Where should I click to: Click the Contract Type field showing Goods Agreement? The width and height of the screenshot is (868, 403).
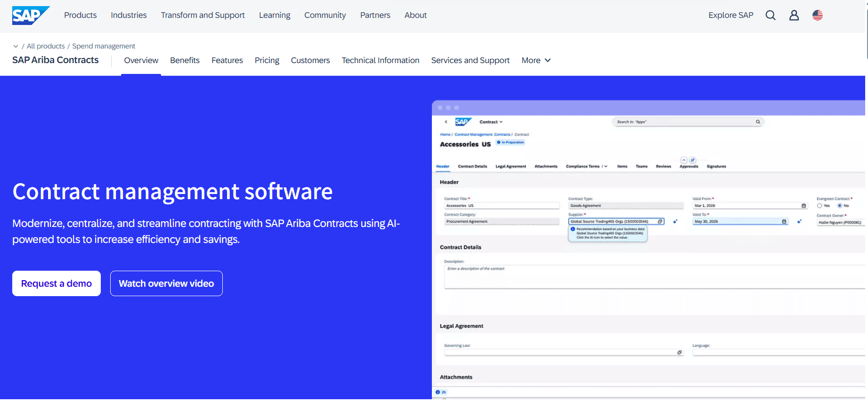pos(626,206)
